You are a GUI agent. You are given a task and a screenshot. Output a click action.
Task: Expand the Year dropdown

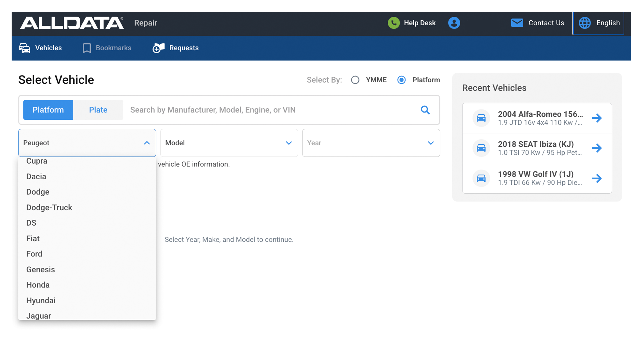(x=371, y=143)
